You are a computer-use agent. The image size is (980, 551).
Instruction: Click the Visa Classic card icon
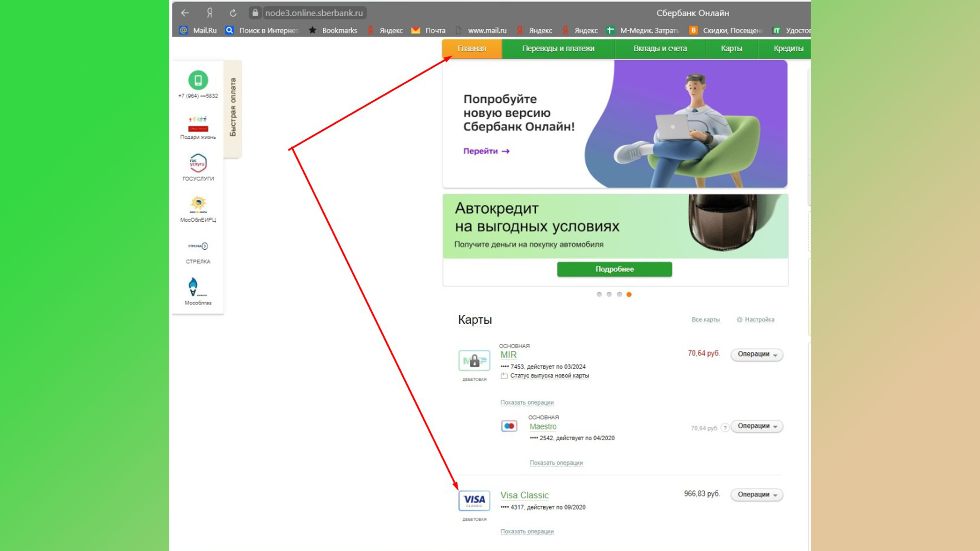(474, 501)
